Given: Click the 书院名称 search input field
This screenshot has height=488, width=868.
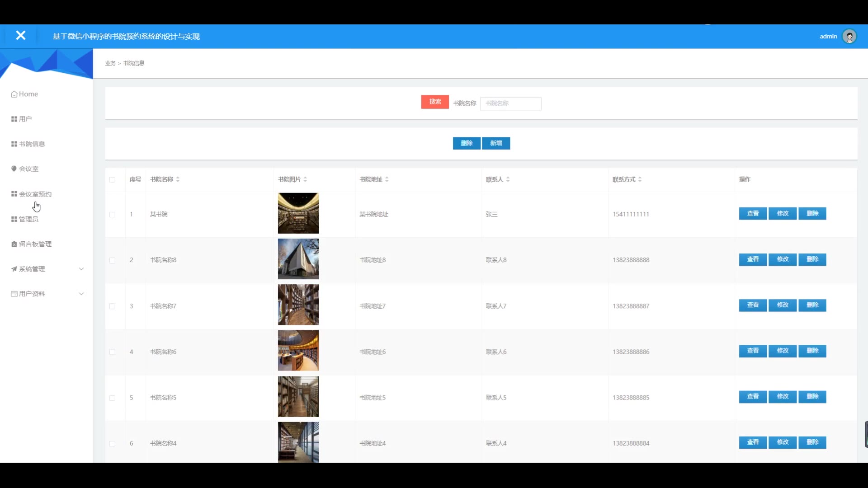Looking at the screenshot, I should [510, 103].
